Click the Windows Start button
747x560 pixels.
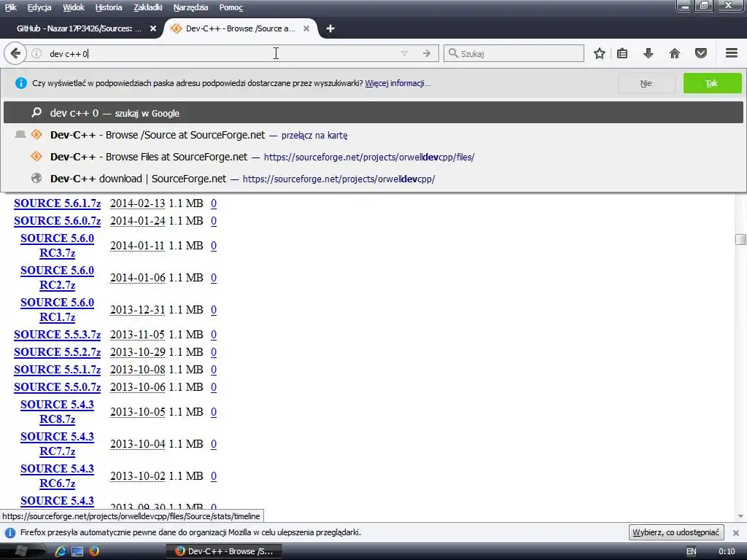pos(21,551)
